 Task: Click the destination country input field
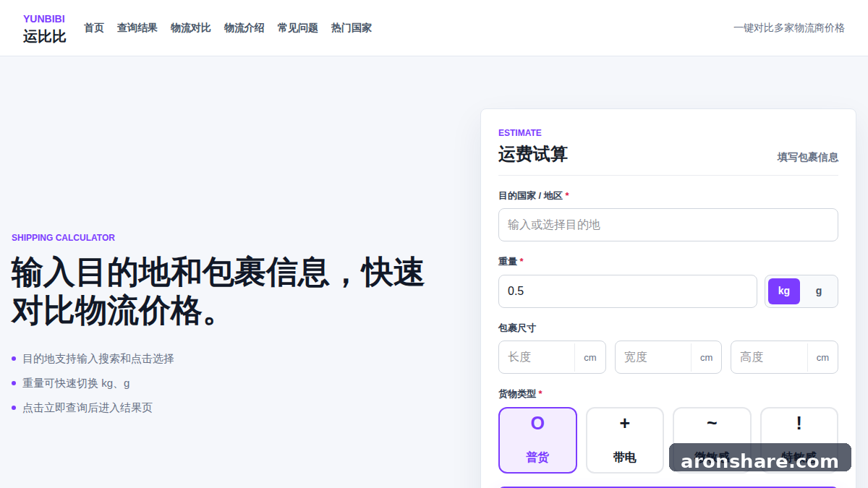point(668,225)
